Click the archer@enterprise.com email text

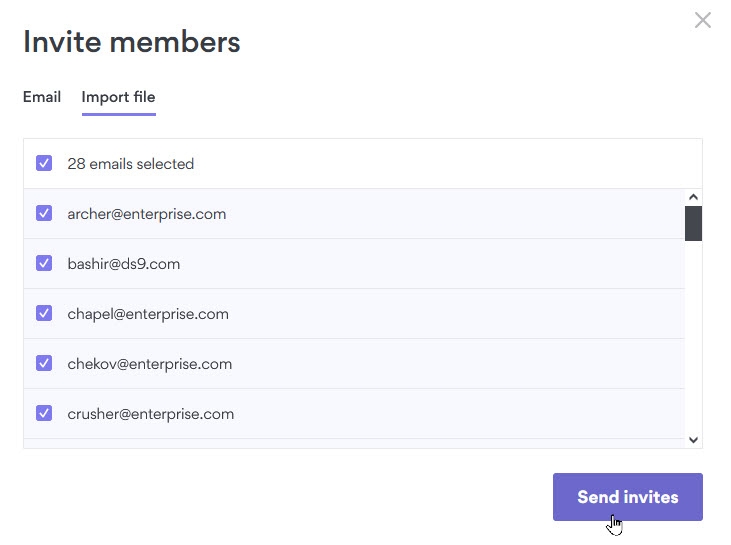(x=147, y=214)
